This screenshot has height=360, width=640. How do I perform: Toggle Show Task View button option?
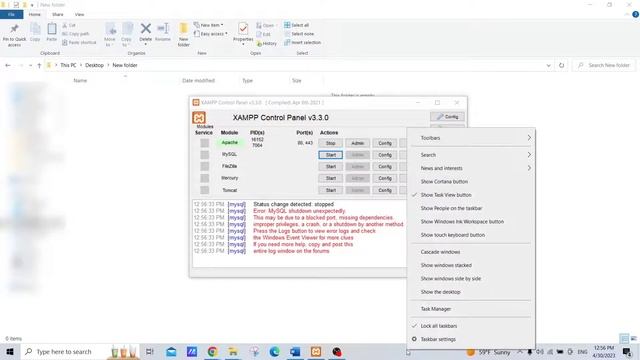471,195
